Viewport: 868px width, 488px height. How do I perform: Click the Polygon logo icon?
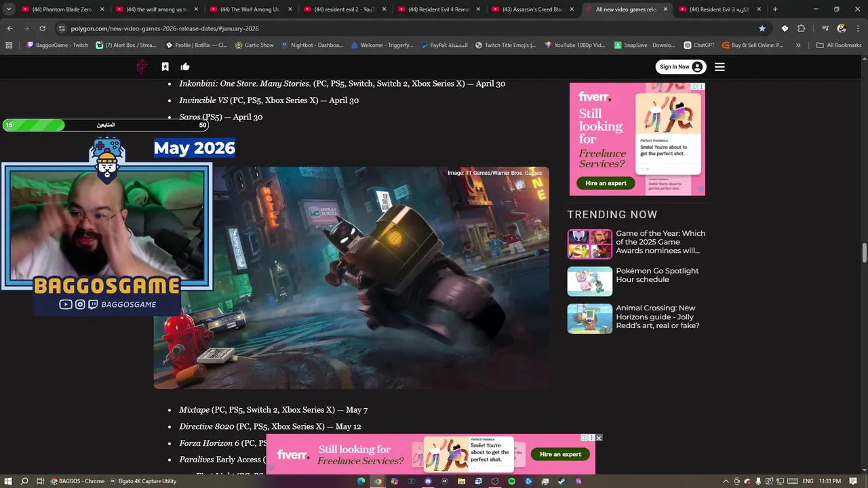coord(142,66)
